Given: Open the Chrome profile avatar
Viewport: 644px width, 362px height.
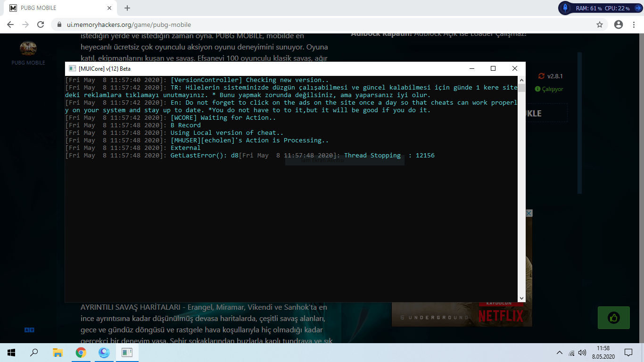Looking at the screenshot, I should point(619,25).
